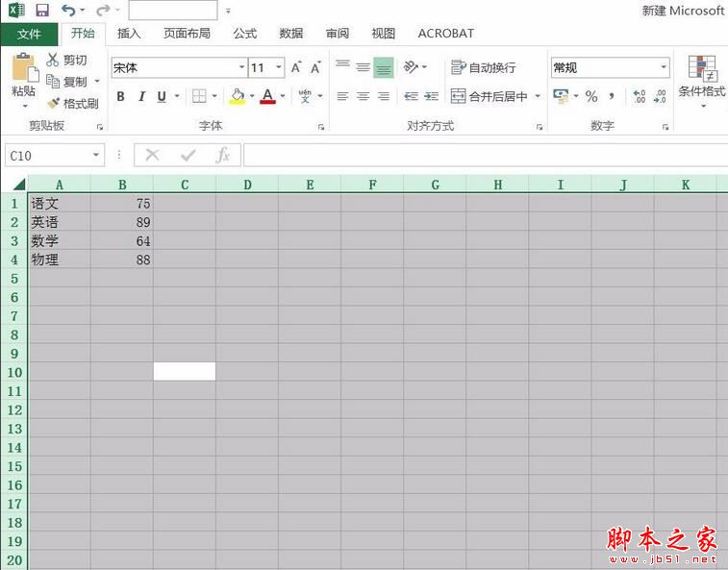
Task: Click Wrap Text (自动换行) button
Action: pos(484,68)
